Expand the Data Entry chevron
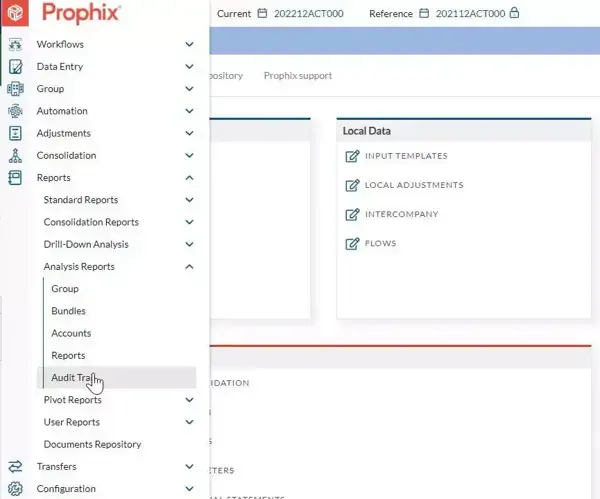The image size is (600, 499). (189, 67)
